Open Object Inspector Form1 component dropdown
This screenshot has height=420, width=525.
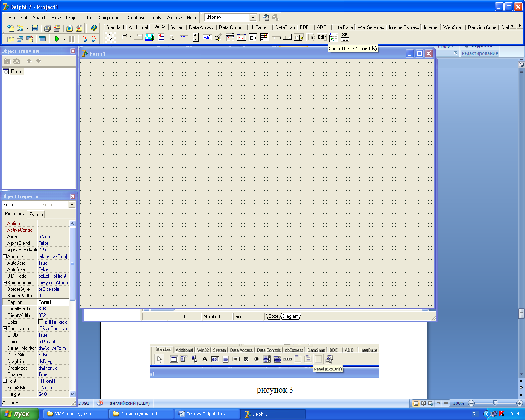pos(72,204)
